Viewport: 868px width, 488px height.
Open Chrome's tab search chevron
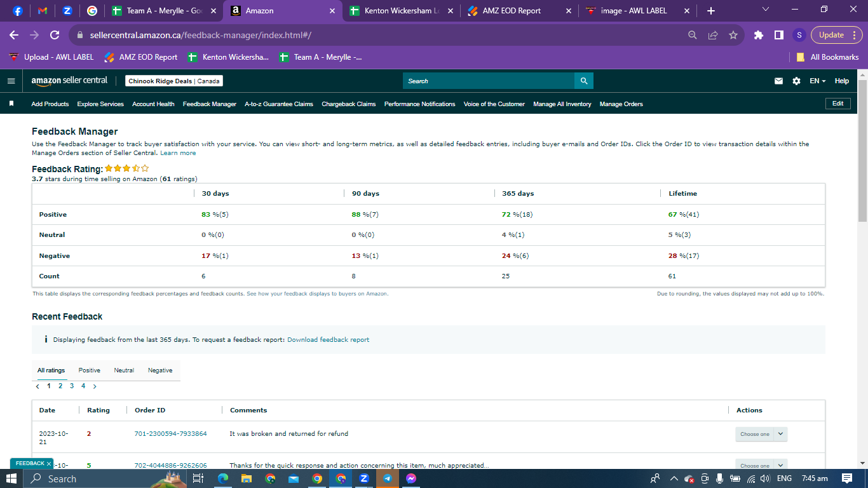pos(765,10)
